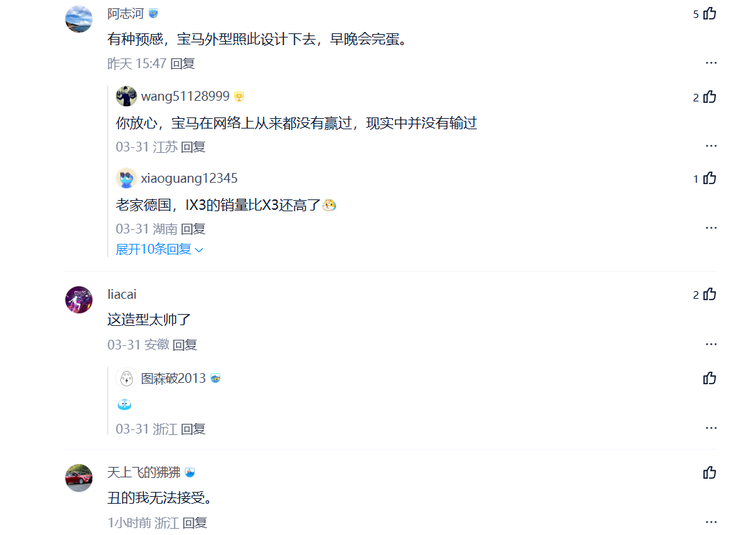
Task: Like 天上飞的狒狒's comment
Action: point(709,473)
